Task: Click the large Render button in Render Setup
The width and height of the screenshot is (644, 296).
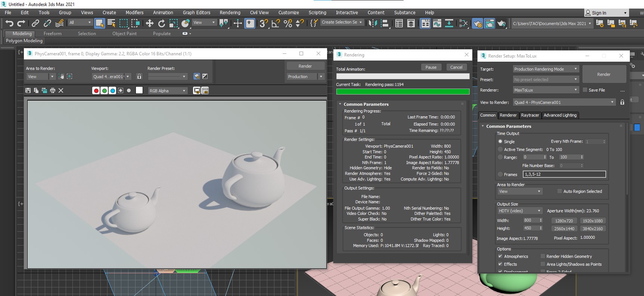Action: click(604, 74)
